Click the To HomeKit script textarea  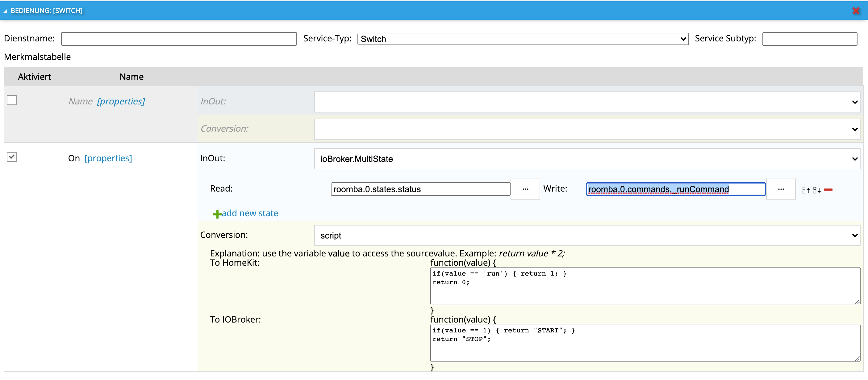coord(645,287)
